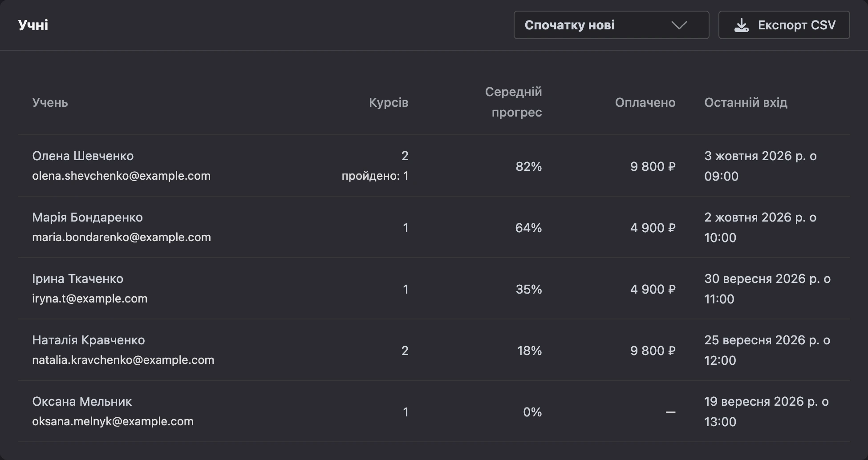
Task: Click 'пройдено: 1' under Олена's courses
Action: click(375, 176)
